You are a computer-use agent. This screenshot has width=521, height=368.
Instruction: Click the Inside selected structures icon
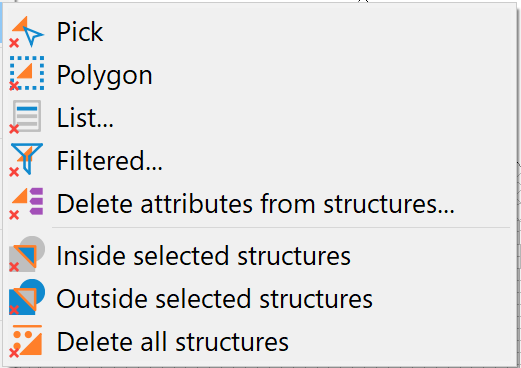coord(27,254)
